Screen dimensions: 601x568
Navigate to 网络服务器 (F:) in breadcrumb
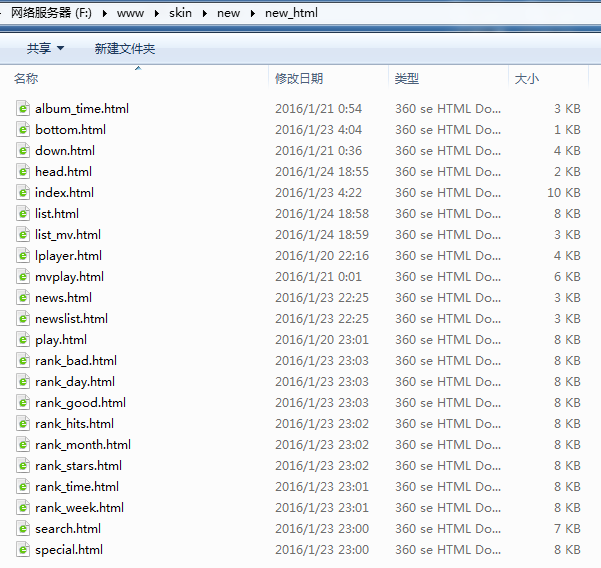point(51,13)
